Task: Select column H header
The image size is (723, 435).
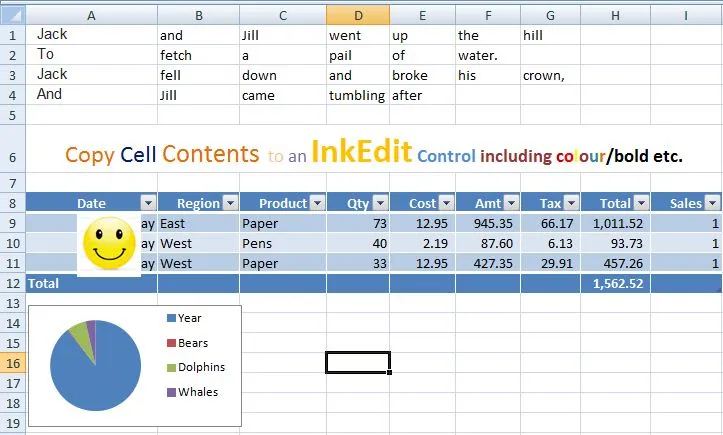Action: pyautogui.click(x=615, y=15)
